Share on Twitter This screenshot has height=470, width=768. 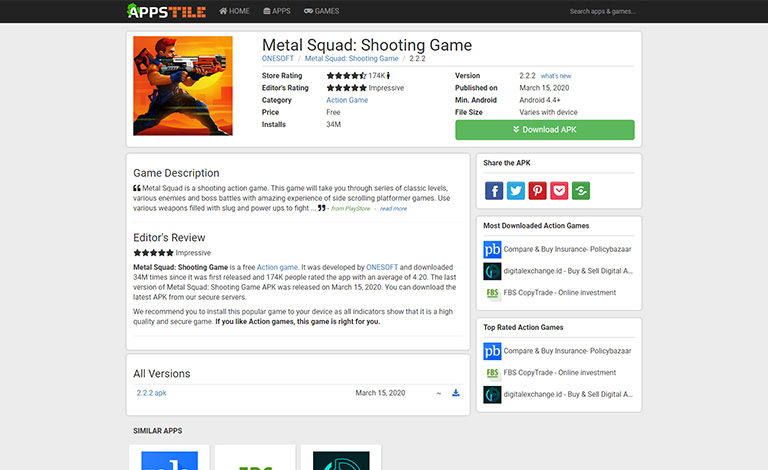pyautogui.click(x=516, y=190)
